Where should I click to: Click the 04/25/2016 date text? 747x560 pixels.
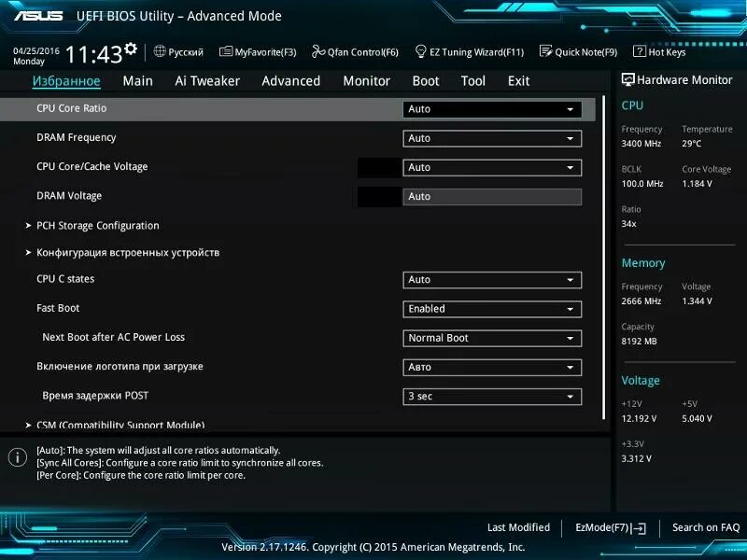pyautogui.click(x=36, y=50)
